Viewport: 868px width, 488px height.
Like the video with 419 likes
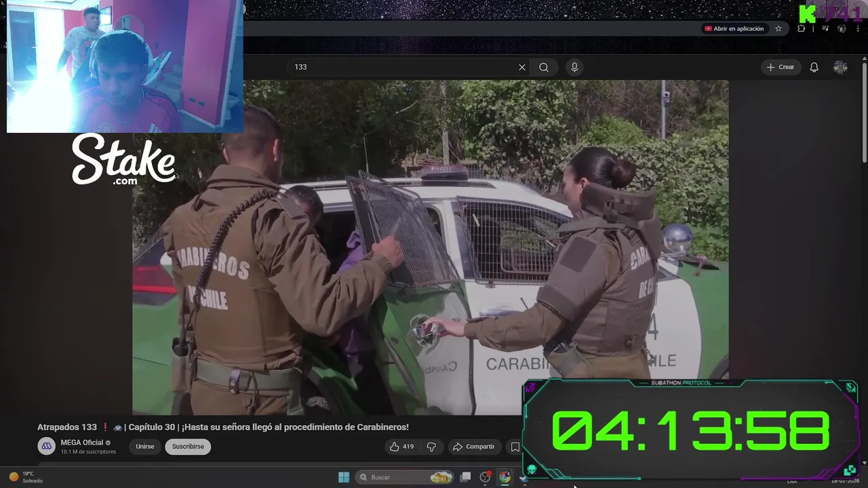click(x=403, y=447)
